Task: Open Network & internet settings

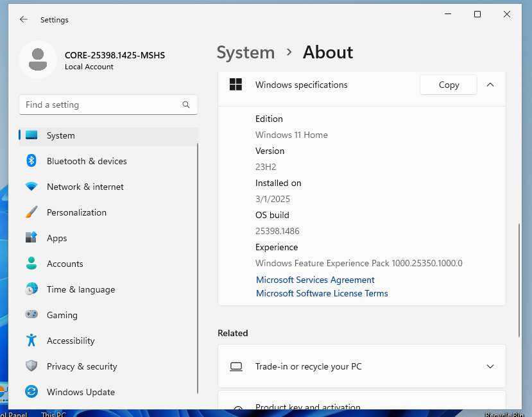Action: [108, 187]
